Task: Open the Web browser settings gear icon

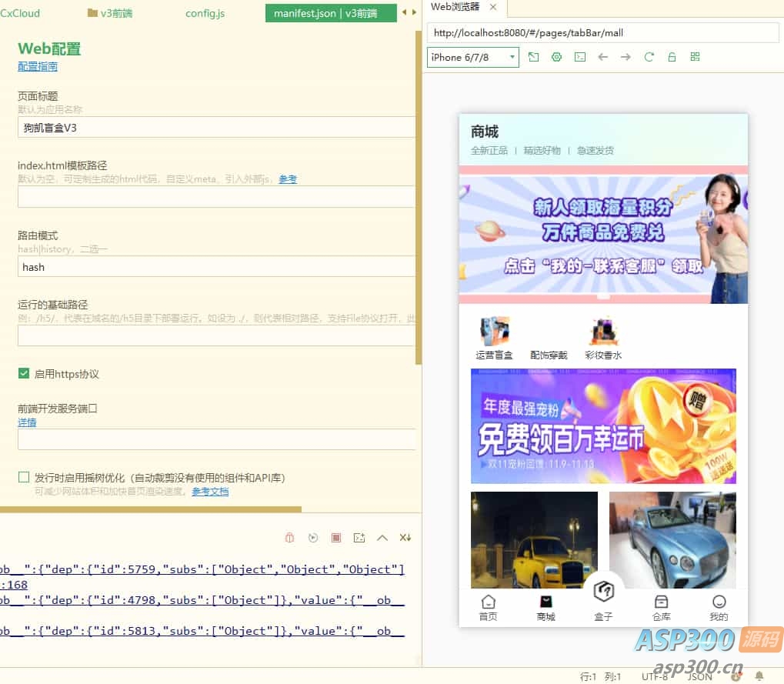Action: [556, 57]
